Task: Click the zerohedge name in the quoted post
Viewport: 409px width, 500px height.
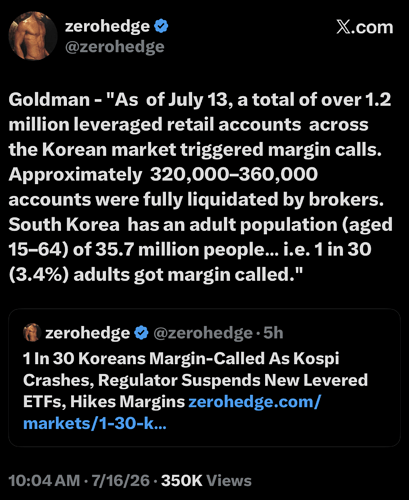Action: [x=87, y=333]
